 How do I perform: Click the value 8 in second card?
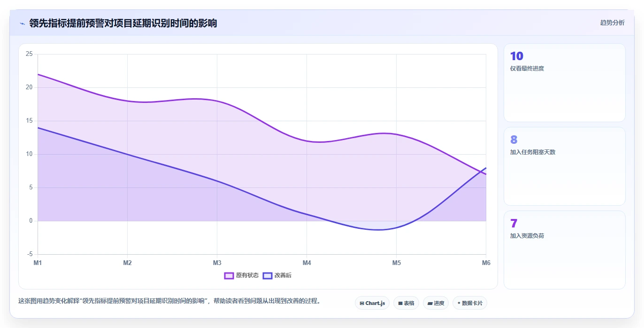[x=514, y=140]
